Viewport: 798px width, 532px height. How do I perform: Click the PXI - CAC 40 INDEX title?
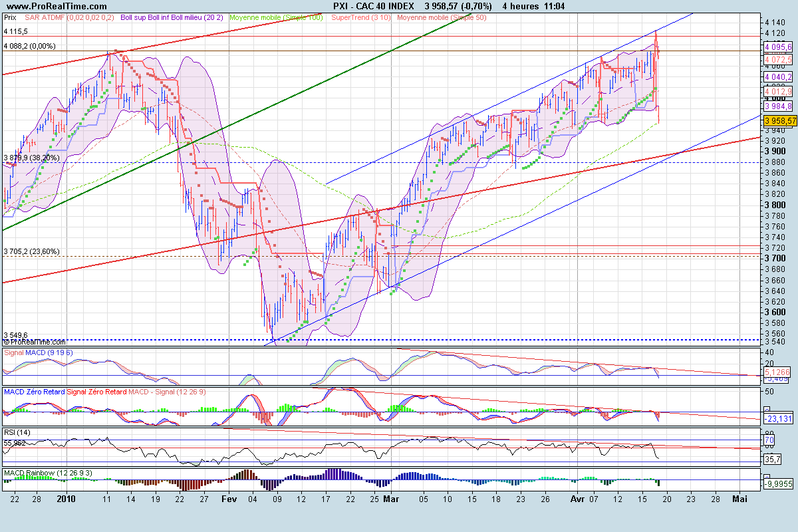click(x=372, y=6)
